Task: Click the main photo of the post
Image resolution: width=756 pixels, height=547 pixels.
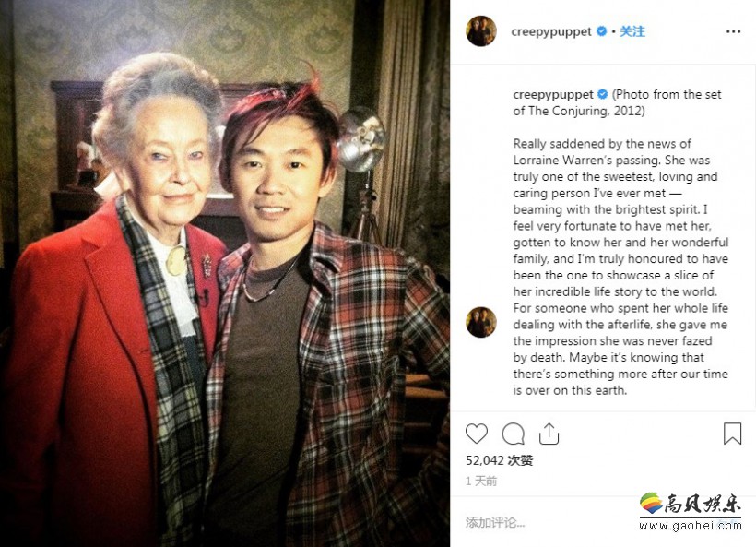Action: coord(225,273)
